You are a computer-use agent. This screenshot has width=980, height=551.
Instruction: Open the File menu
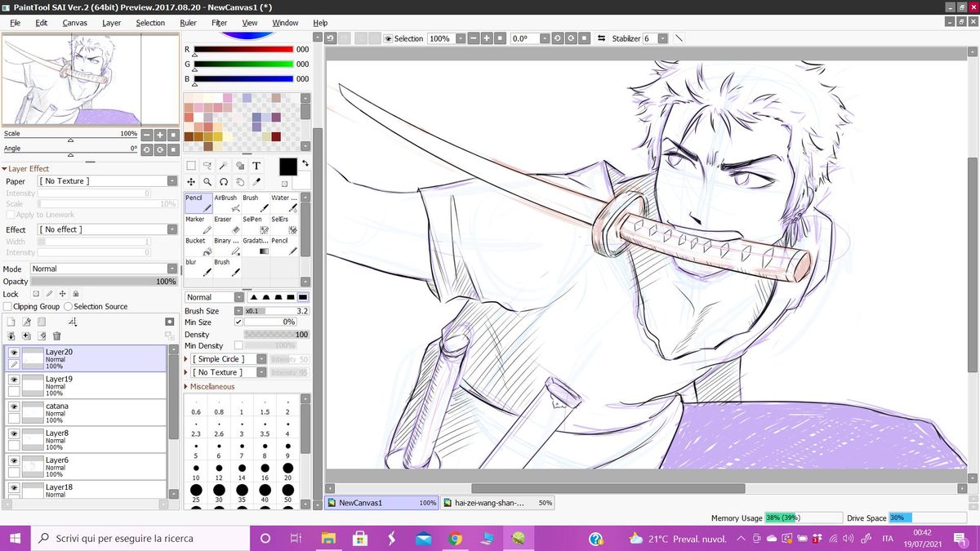pos(15,23)
